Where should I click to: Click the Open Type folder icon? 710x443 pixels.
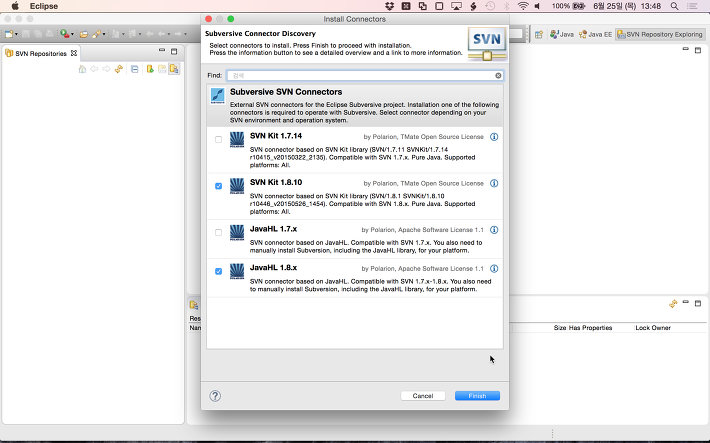84,34
